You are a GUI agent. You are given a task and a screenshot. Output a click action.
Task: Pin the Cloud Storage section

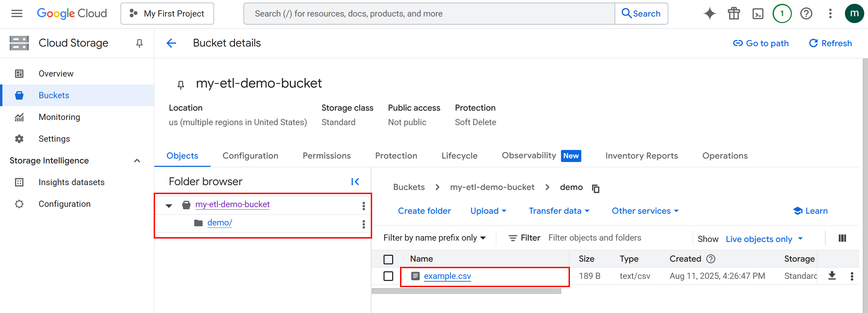(x=139, y=43)
